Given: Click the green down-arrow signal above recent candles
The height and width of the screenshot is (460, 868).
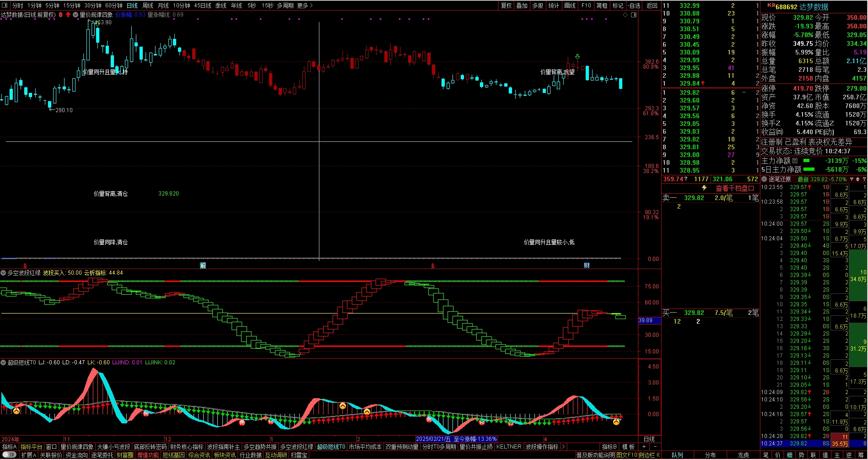Looking at the screenshot, I should [x=577, y=57].
